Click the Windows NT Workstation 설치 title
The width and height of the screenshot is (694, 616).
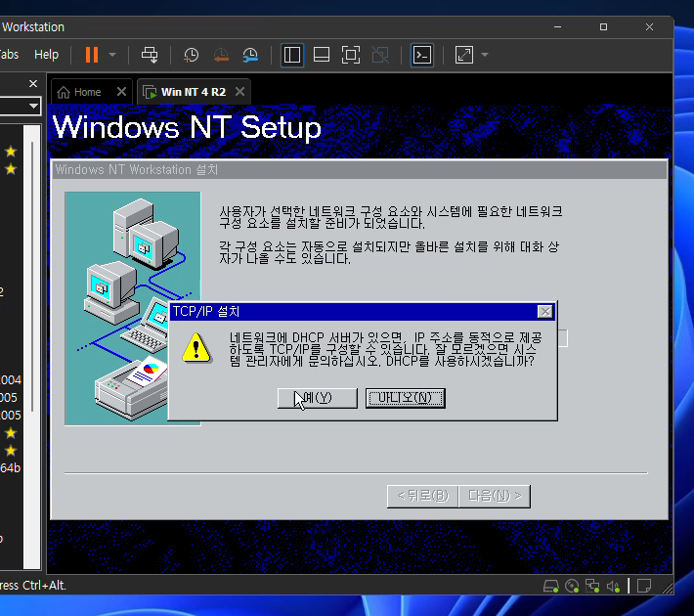(136, 169)
